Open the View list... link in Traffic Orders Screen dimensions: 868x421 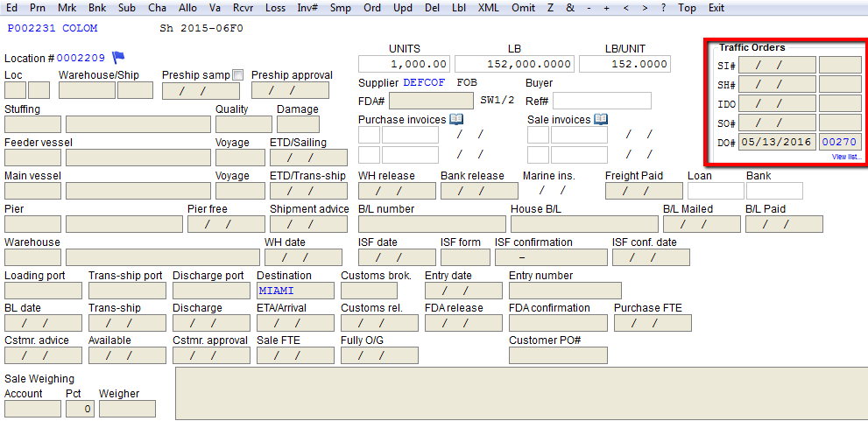click(846, 158)
